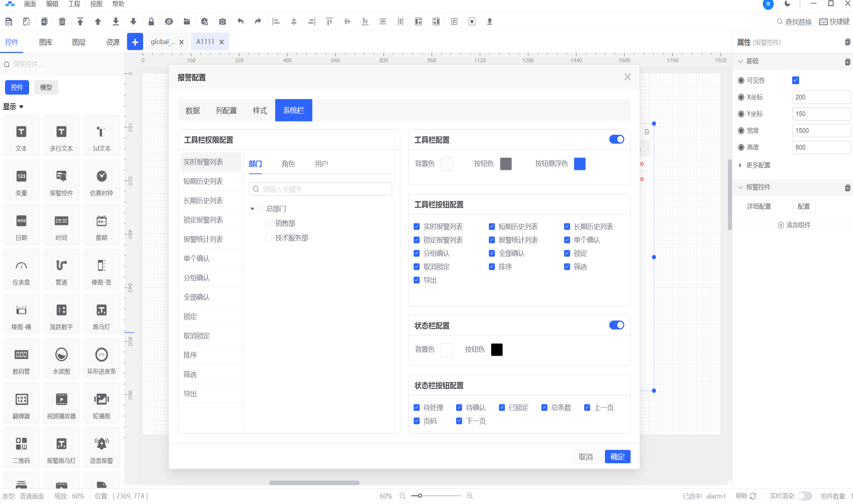Click the undo arrow in toolbar

(x=240, y=22)
